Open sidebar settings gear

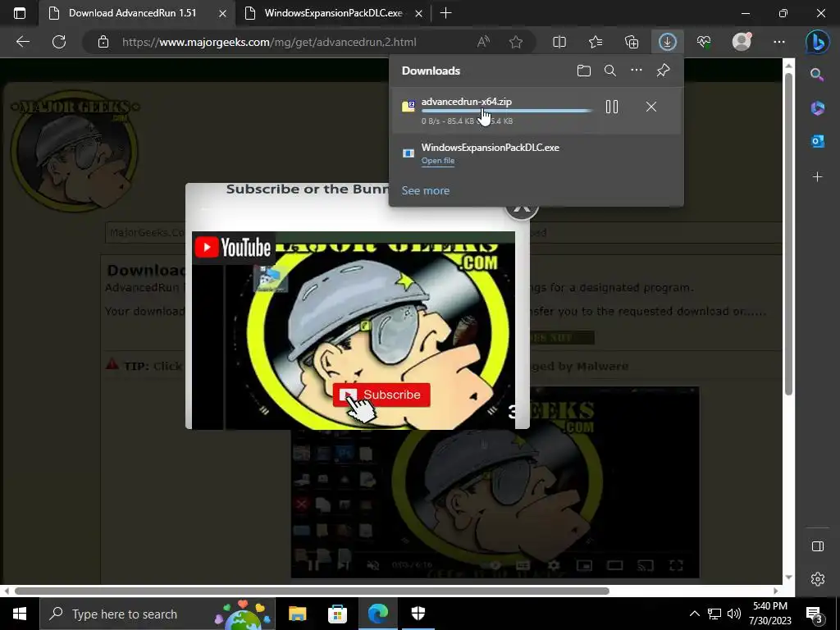click(x=818, y=579)
